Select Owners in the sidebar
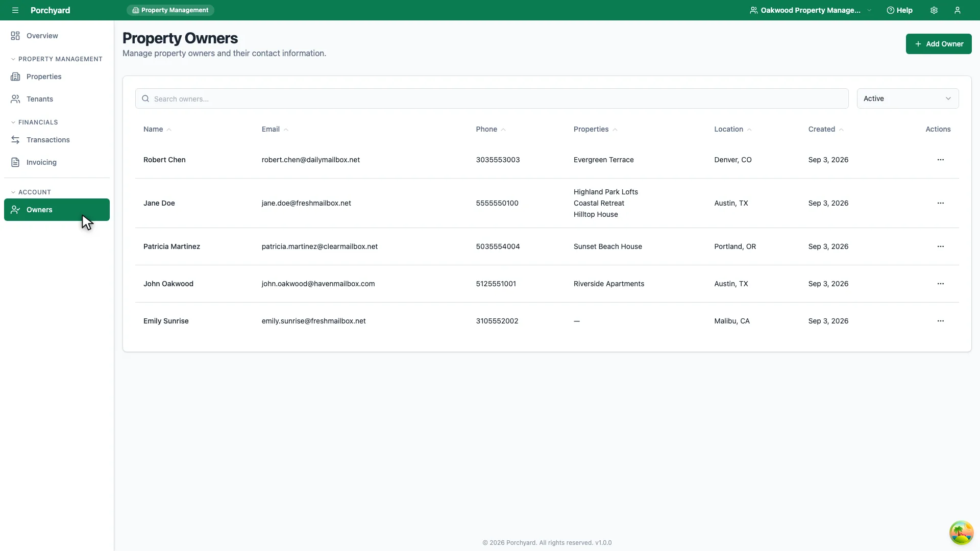 [x=57, y=210]
